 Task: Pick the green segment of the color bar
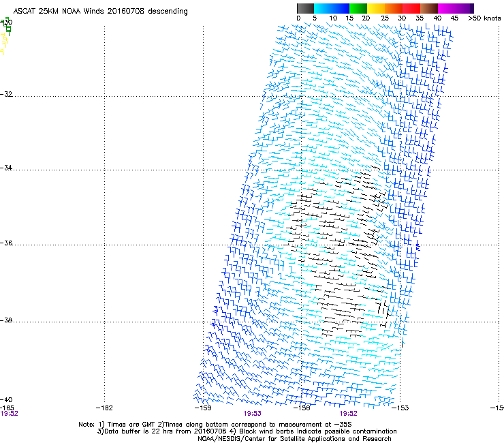pos(358,8)
